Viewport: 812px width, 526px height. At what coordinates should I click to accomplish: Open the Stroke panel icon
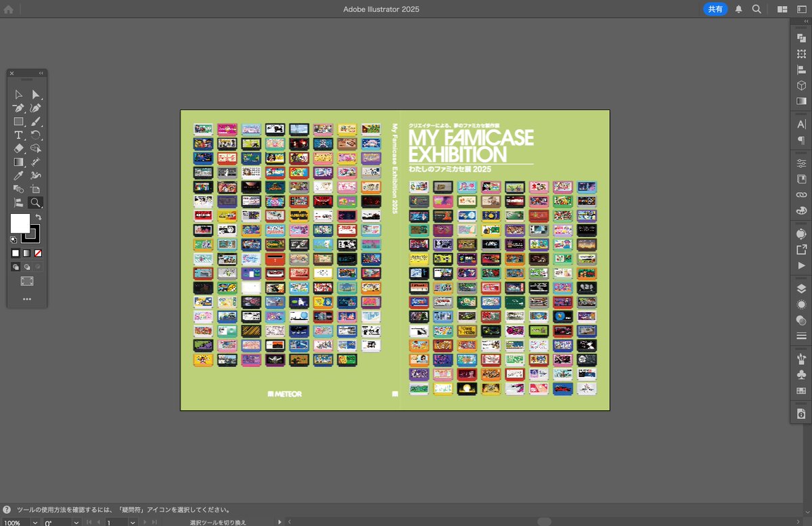[x=801, y=336]
